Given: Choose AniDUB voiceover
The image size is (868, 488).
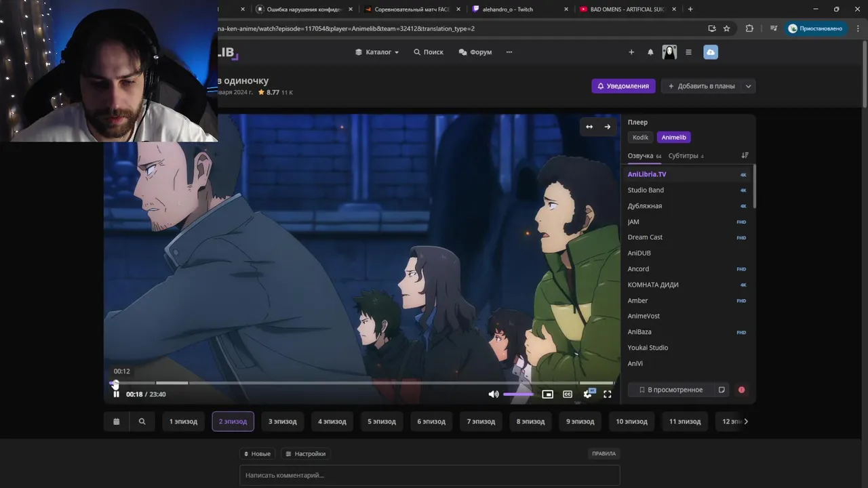Looking at the screenshot, I should [x=687, y=253].
